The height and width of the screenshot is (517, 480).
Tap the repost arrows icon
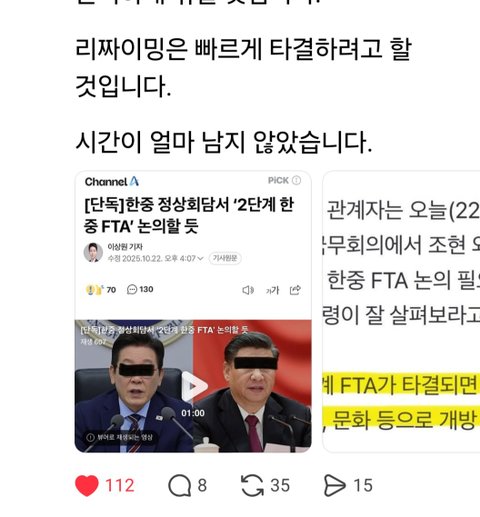point(252,486)
